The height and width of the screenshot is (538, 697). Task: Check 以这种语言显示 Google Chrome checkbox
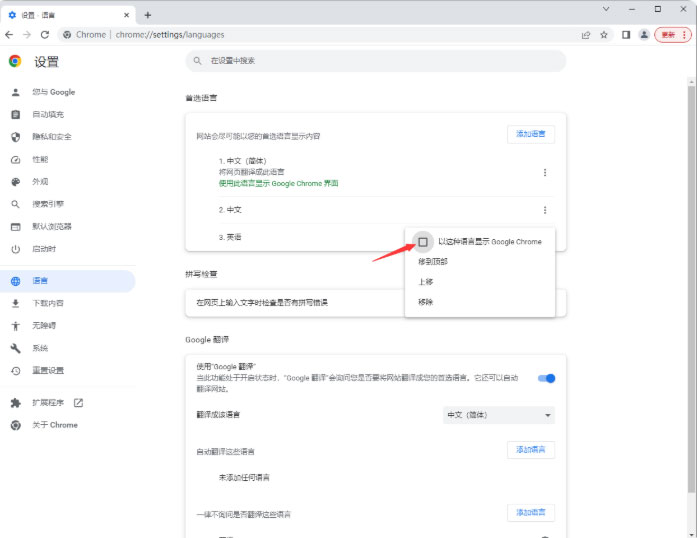[423, 242]
